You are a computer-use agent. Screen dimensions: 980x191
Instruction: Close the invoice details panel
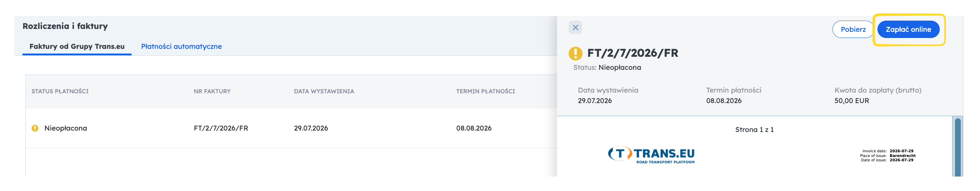[575, 27]
